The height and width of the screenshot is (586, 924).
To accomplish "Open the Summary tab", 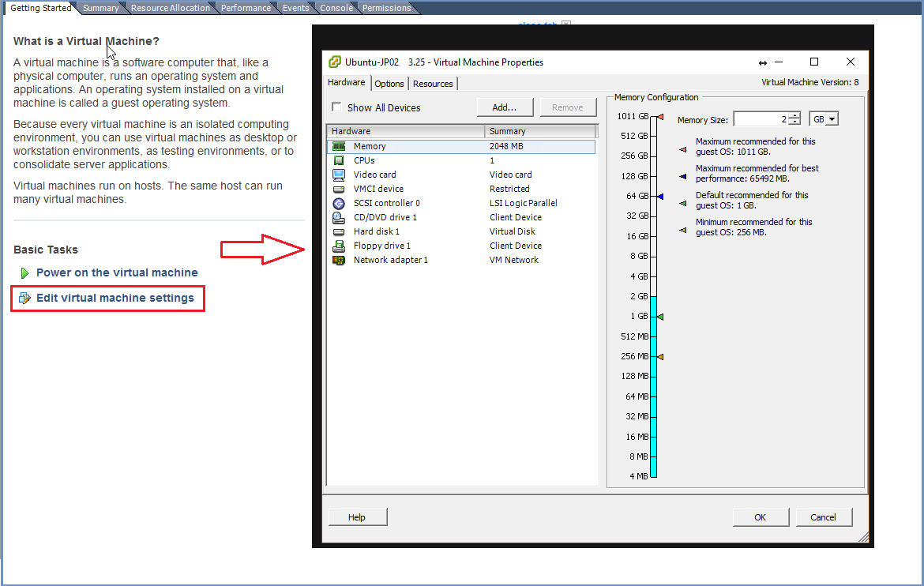I will point(101,8).
